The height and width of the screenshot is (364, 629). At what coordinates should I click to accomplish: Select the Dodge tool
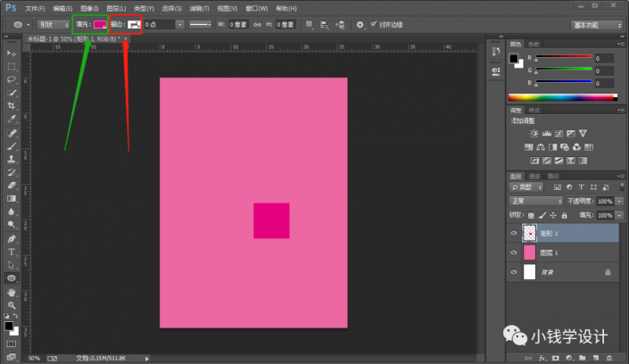pos(12,225)
